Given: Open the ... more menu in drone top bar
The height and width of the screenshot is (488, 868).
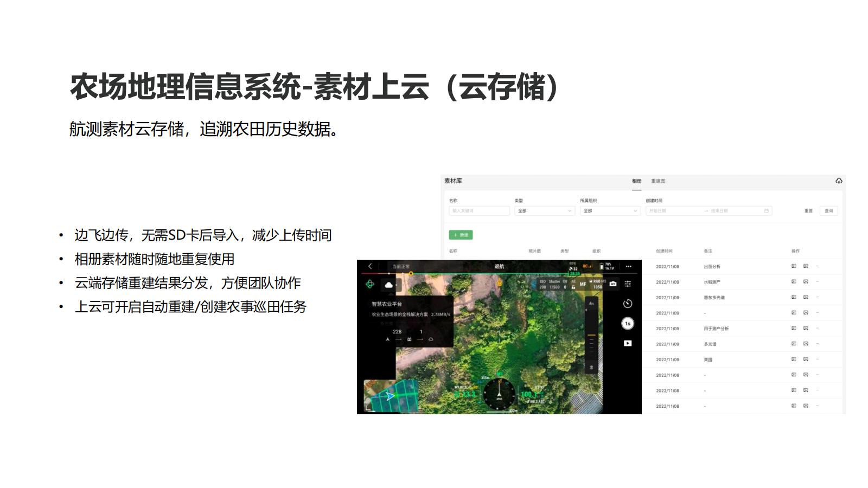Looking at the screenshot, I should (628, 266).
